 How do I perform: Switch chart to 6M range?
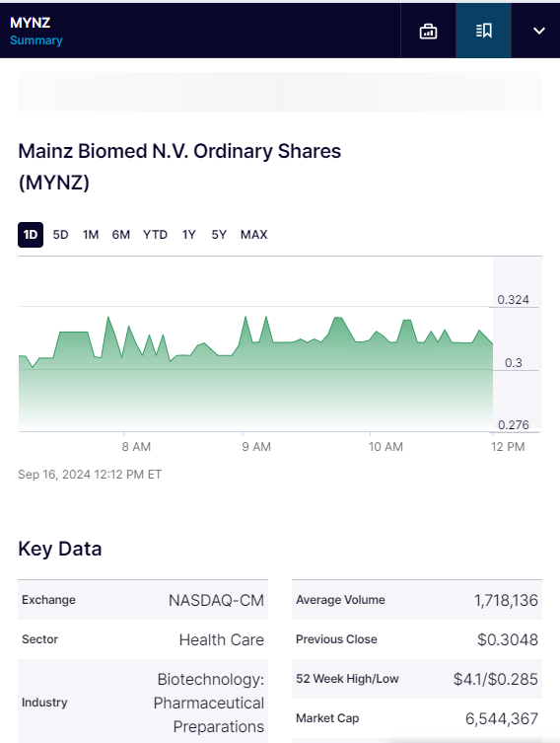coord(120,235)
